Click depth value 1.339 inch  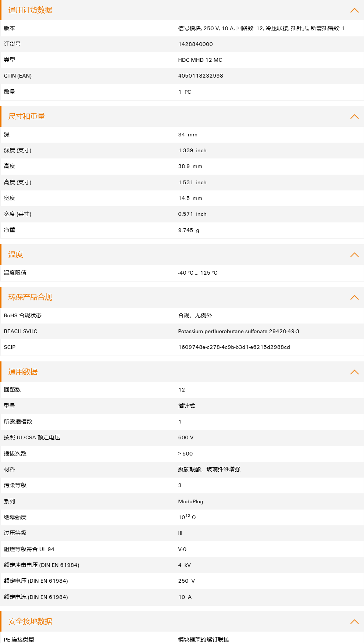(192, 150)
